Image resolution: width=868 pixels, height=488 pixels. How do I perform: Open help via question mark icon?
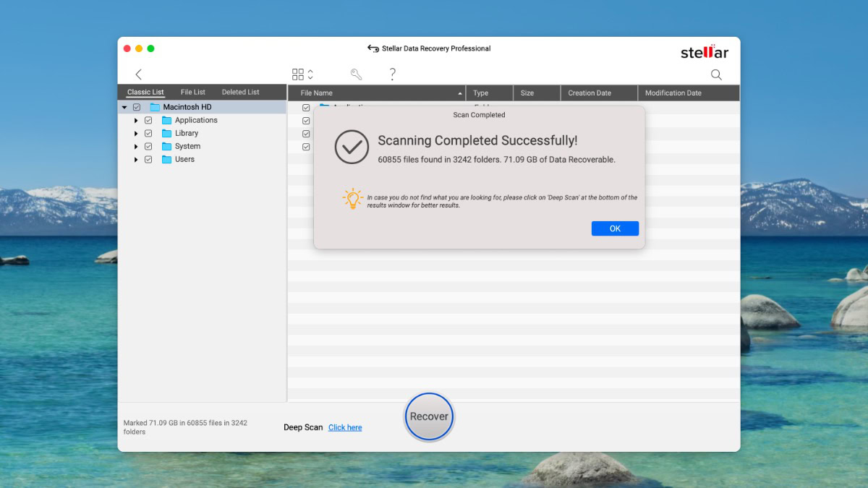click(393, 74)
